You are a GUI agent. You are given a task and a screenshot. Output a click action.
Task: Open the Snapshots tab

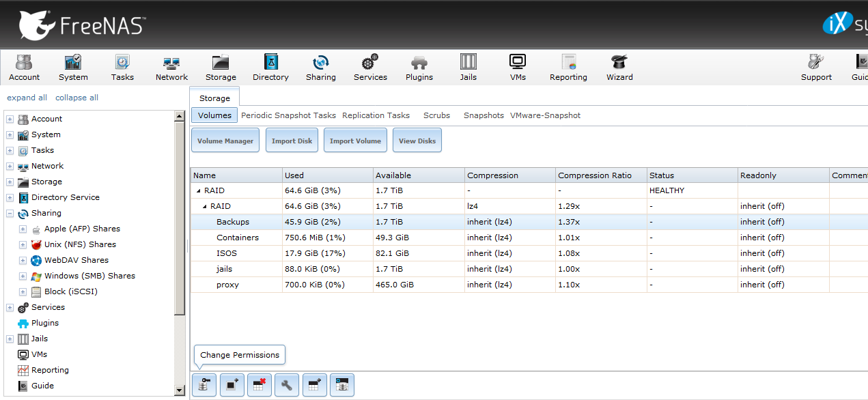[x=484, y=115]
